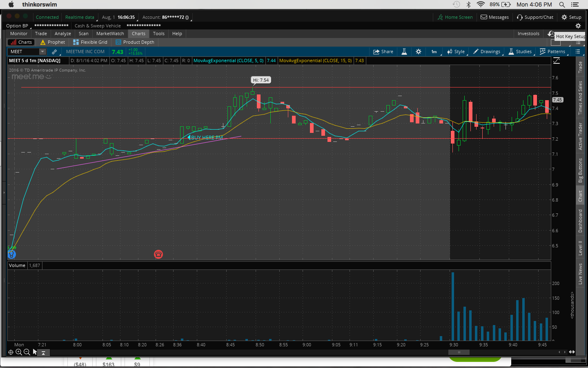Open Big Buttons side panel
Screen dimensions: 588x368
click(x=580, y=170)
